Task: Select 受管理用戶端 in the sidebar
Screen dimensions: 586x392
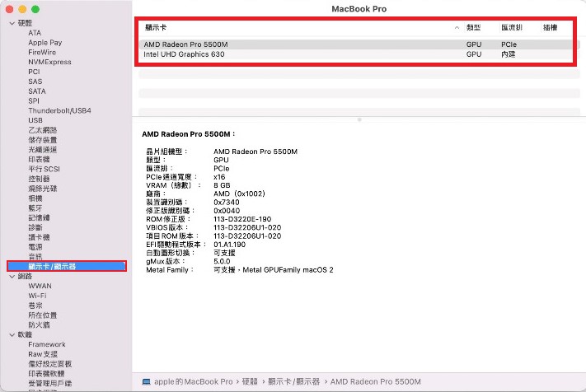Action: coord(50,383)
